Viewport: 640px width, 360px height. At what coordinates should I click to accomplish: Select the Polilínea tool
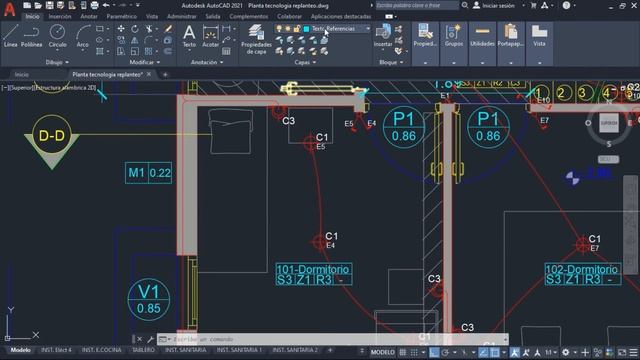click(x=31, y=36)
